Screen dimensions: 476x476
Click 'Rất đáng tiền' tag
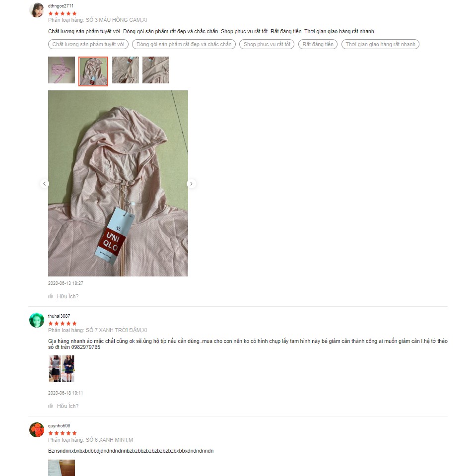coord(318,44)
